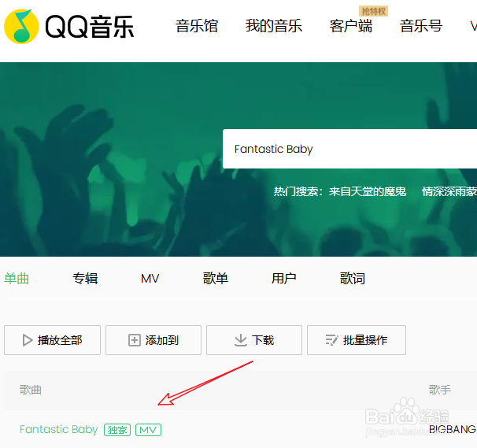Open the BIGBANG artist link

(x=453, y=429)
